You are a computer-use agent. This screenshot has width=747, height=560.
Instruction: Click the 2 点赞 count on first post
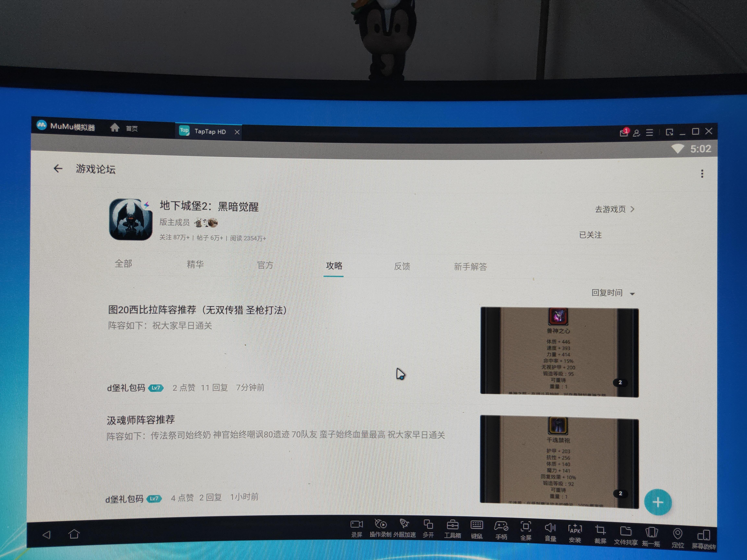[184, 387]
